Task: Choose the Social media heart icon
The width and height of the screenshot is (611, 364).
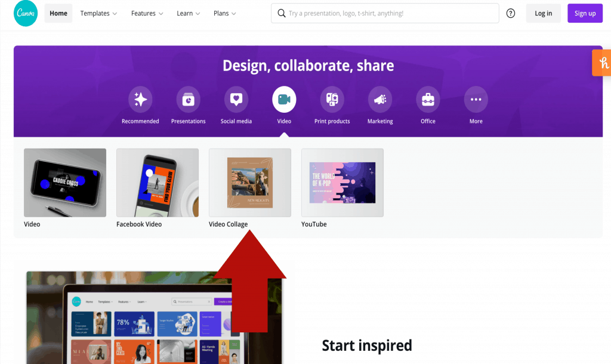Action: [x=236, y=100]
